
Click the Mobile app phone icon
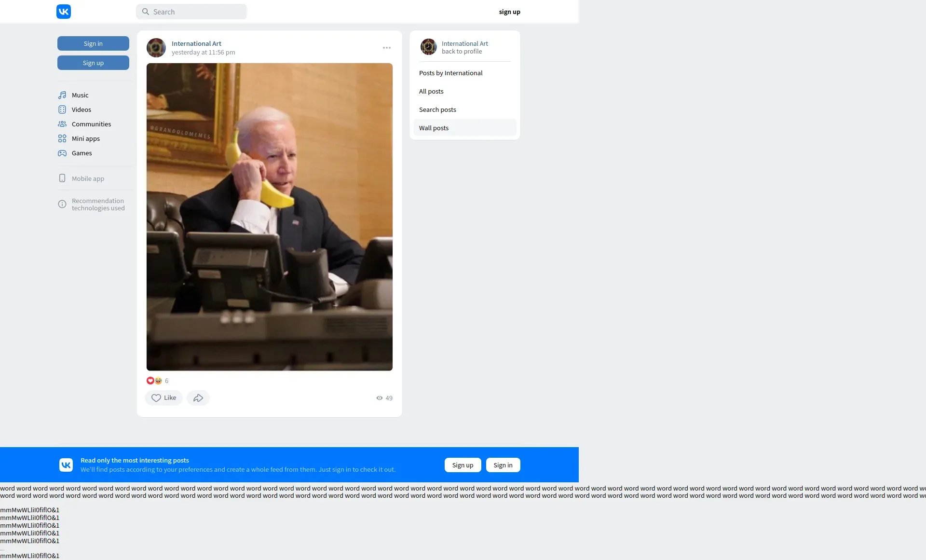[62, 178]
